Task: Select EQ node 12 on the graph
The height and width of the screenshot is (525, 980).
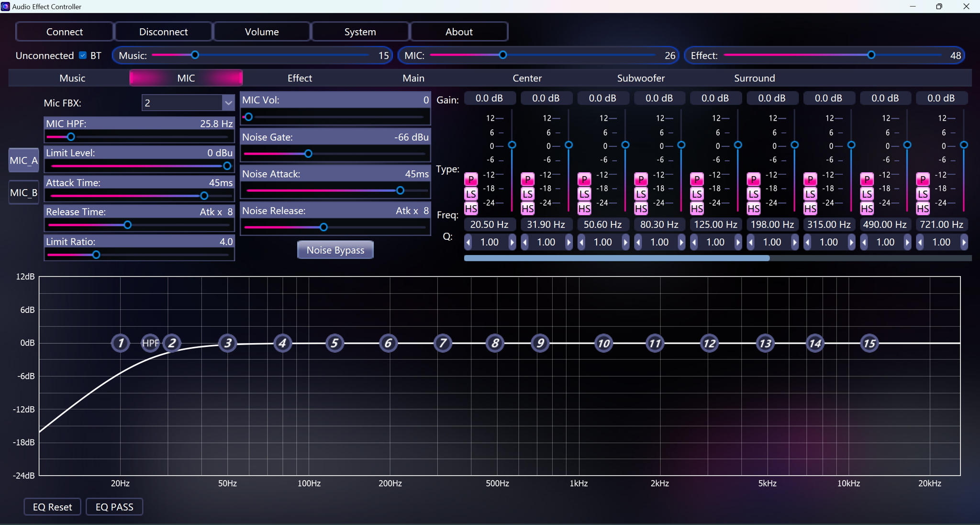Action: point(709,343)
